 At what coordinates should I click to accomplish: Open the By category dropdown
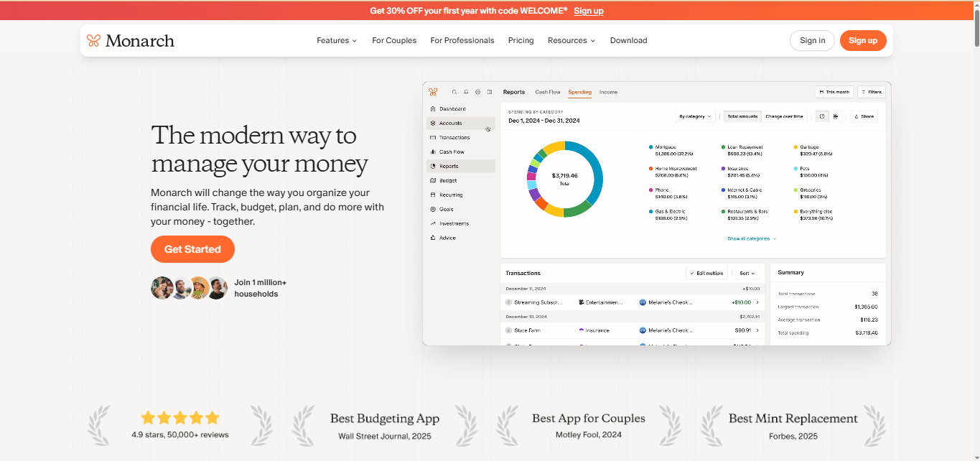695,116
